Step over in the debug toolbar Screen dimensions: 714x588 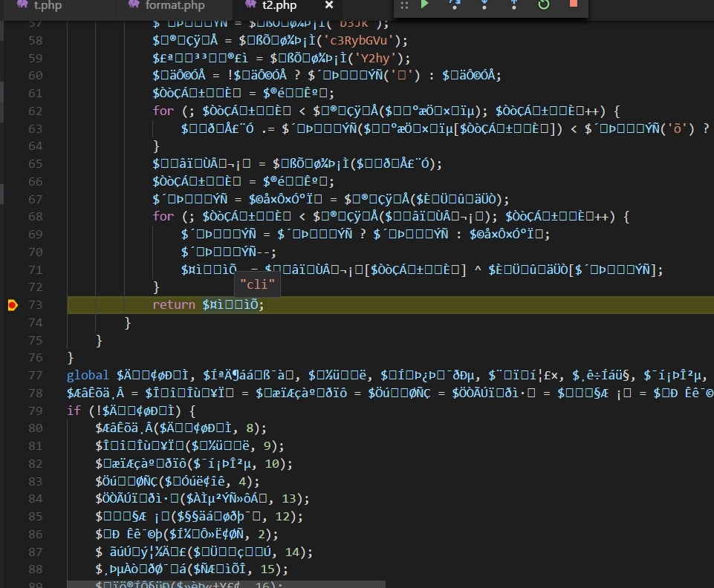[x=455, y=4]
